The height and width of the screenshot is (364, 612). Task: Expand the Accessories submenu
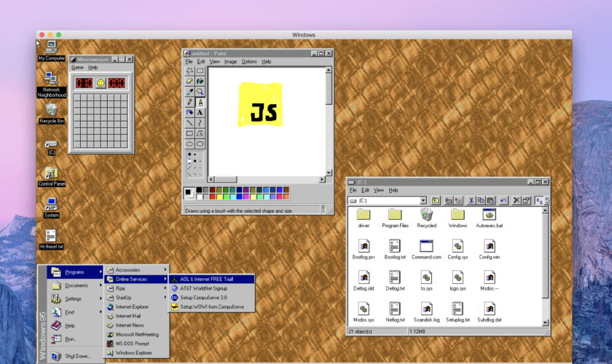coord(136,270)
